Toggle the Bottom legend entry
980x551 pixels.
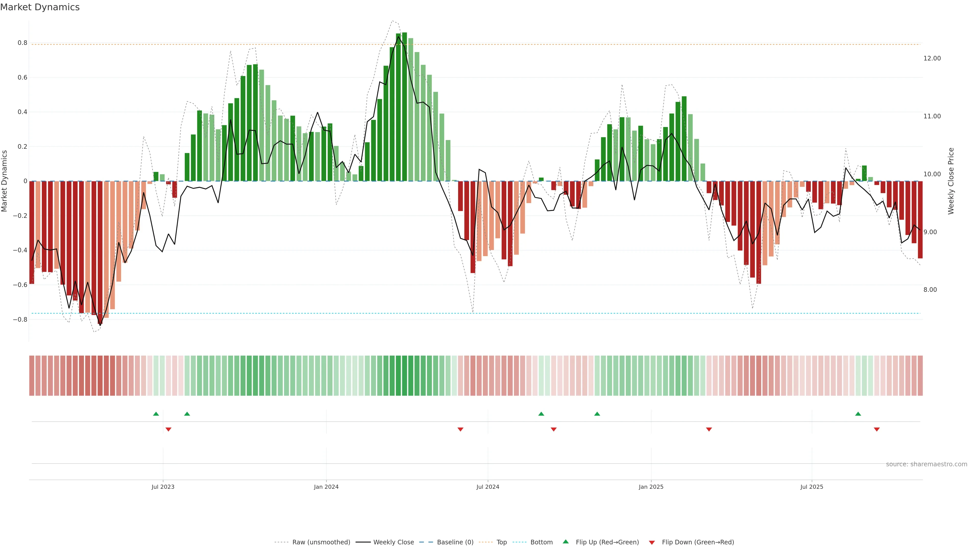[x=541, y=542]
